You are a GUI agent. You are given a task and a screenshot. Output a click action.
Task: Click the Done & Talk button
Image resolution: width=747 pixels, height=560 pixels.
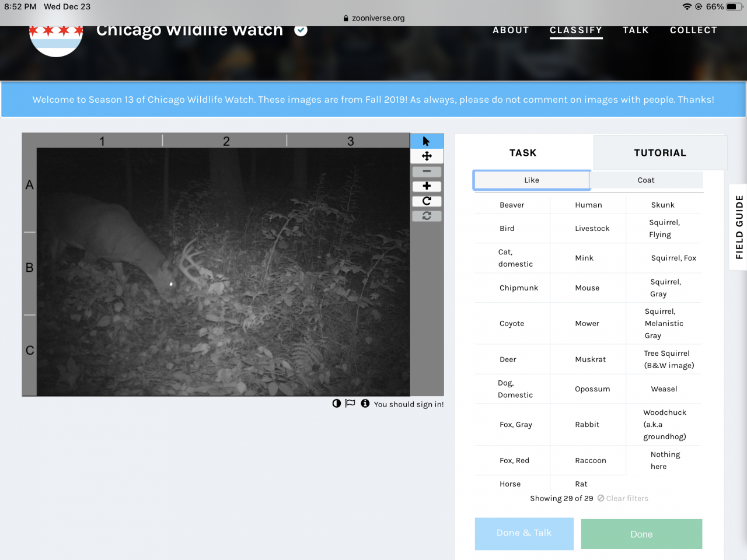click(524, 534)
